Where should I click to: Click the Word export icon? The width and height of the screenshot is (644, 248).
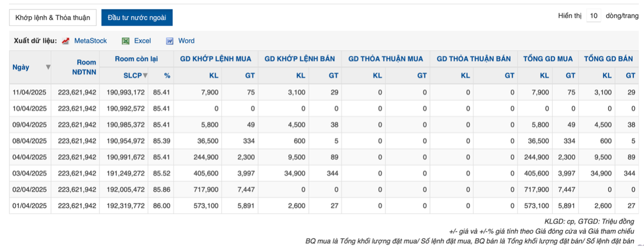[x=170, y=41]
